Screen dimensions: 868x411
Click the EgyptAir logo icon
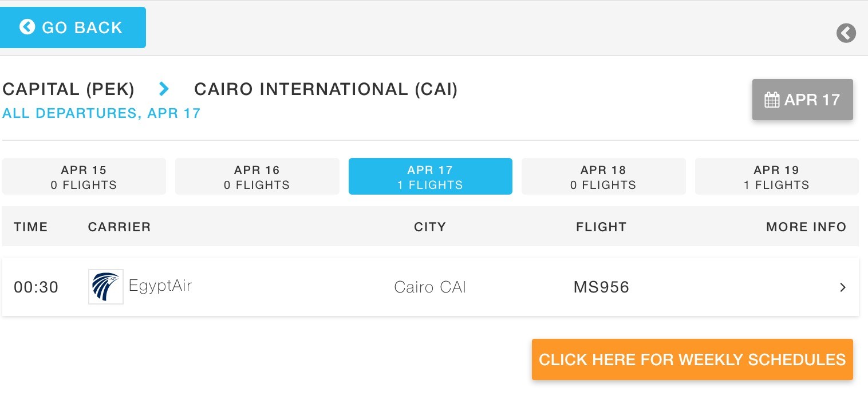pyautogui.click(x=106, y=287)
